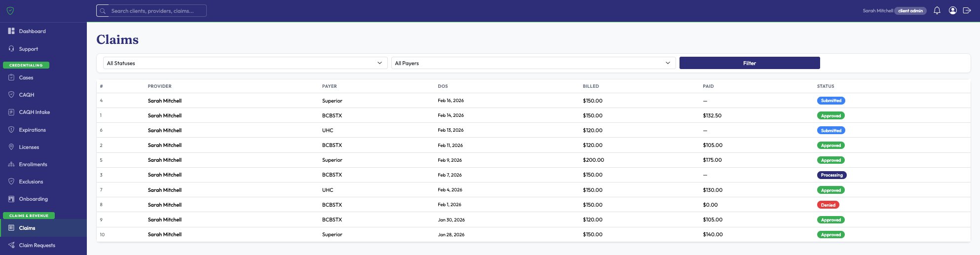Click the Expirations shield icon

click(11, 130)
